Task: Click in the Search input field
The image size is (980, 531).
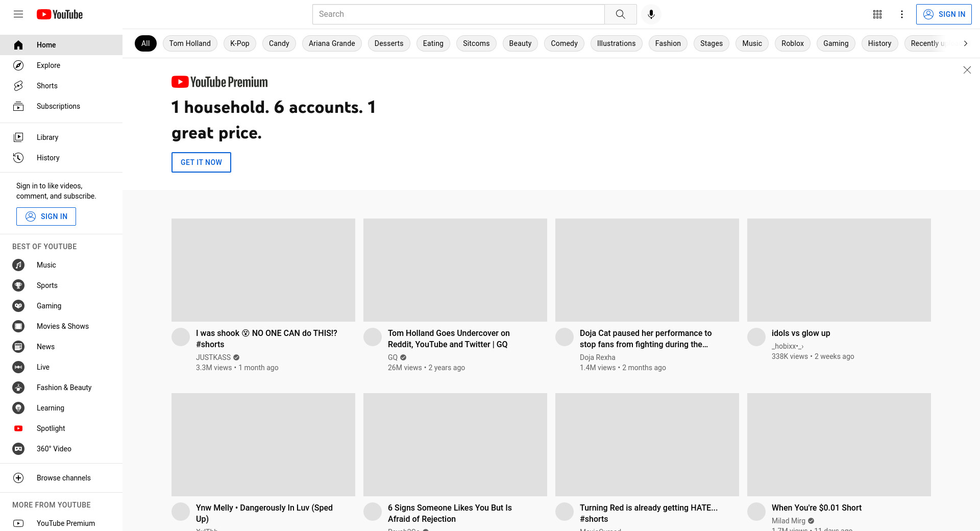Action: click(458, 14)
